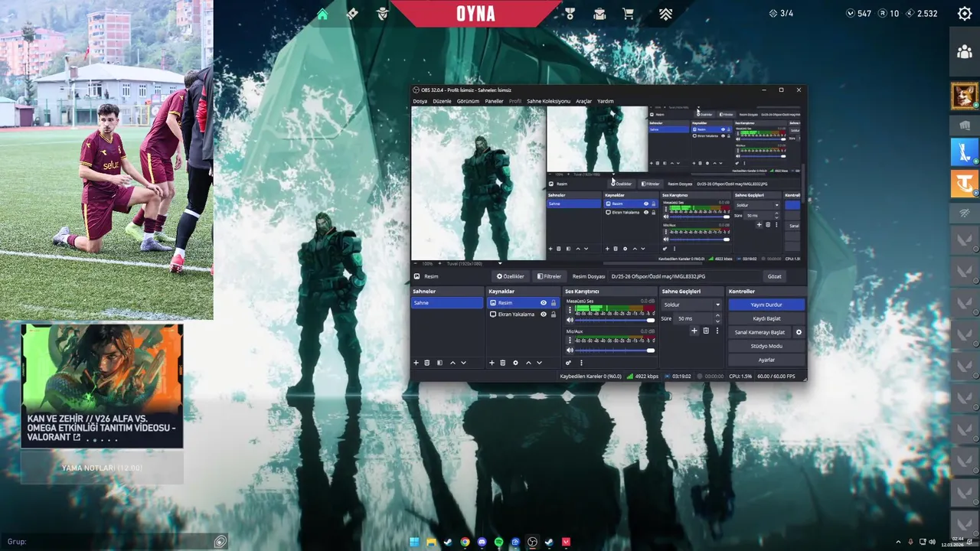Viewport: 980px width, 551px height.
Task: Click the Resim Dosyası path field
Action: pyautogui.click(x=684, y=276)
